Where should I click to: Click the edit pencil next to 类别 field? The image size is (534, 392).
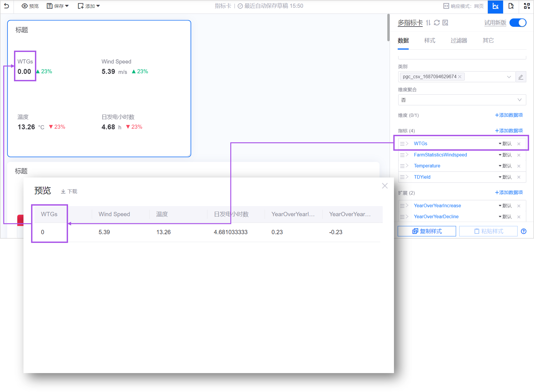tap(521, 77)
